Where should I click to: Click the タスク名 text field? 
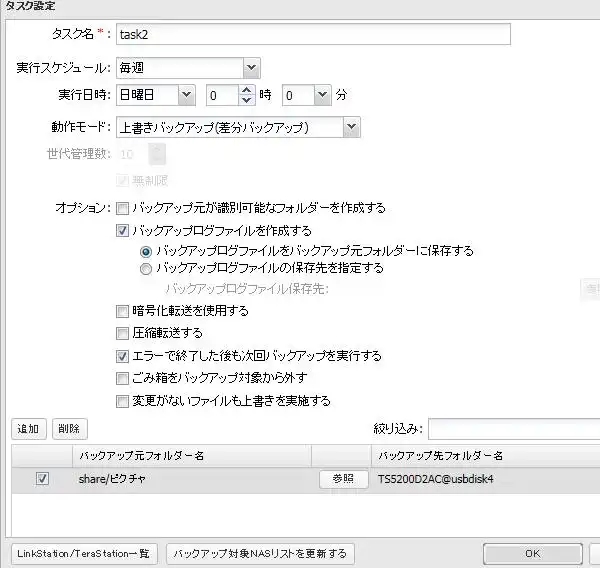tap(313, 34)
